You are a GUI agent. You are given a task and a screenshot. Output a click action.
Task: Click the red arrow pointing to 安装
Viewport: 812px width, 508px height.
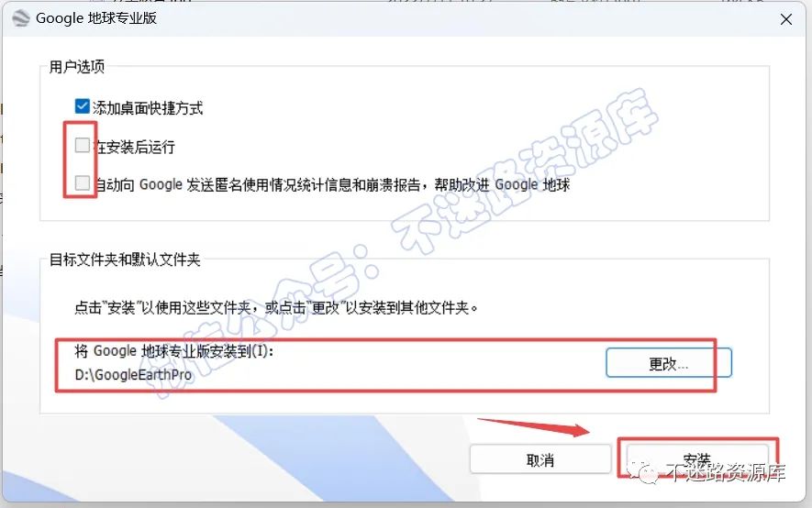[x=534, y=427]
